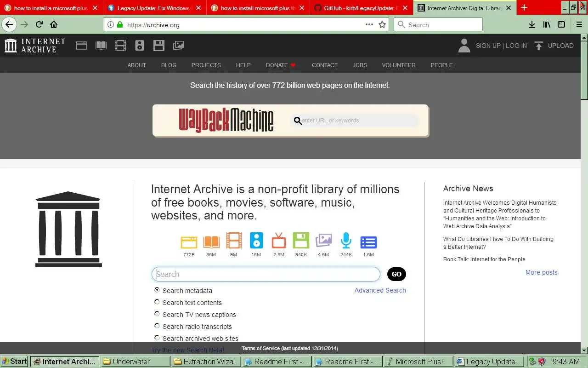Click the SIGN UP link
588x368 pixels.
(x=488, y=46)
